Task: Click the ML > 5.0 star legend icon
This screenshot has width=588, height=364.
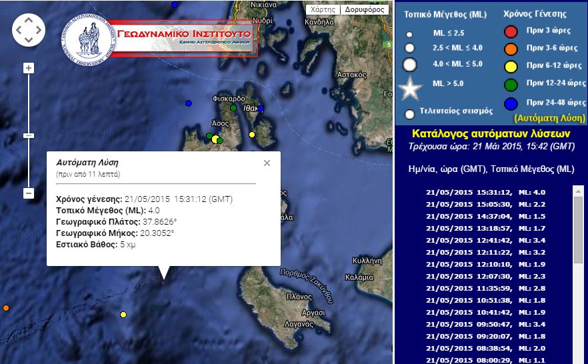Action: pos(411,87)
